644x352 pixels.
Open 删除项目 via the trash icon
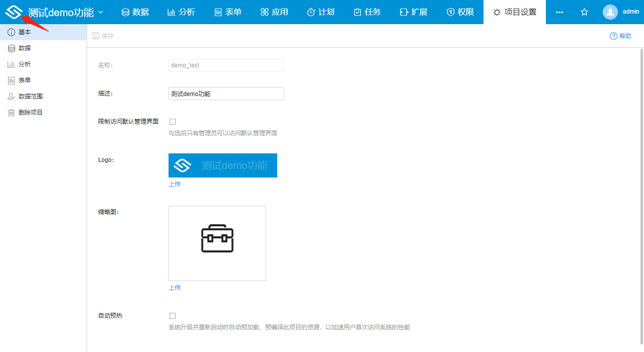pyautogui.click(x=11, y=112)
